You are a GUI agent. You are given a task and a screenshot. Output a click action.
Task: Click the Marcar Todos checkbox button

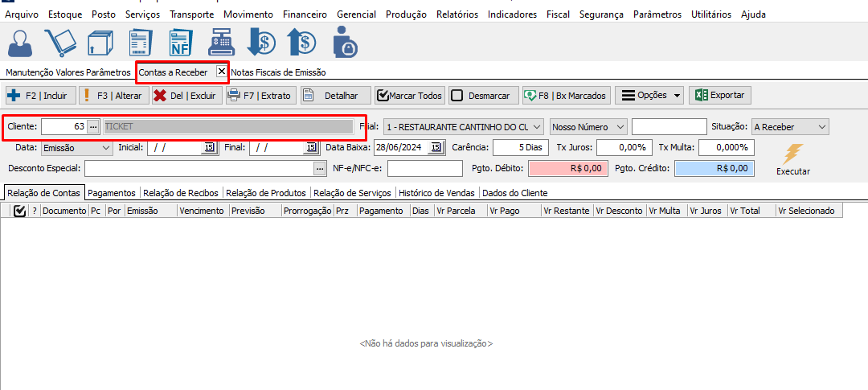pos(409,96)
